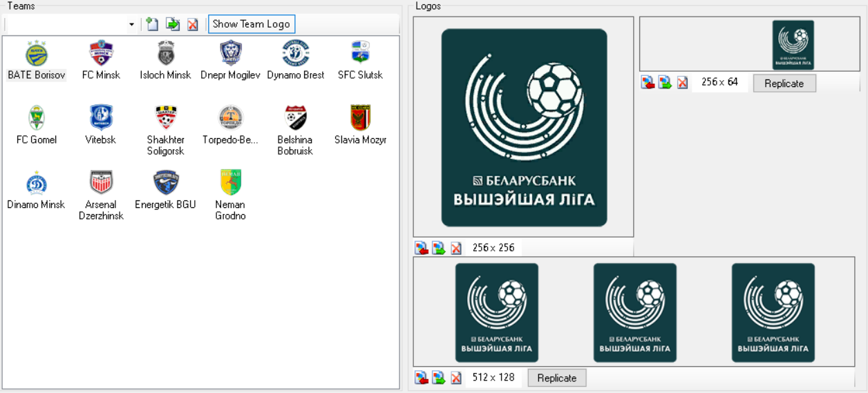Click the delete team red X icon
The height and width of the screenshot is (393, 868).
[x=193, y=24]
